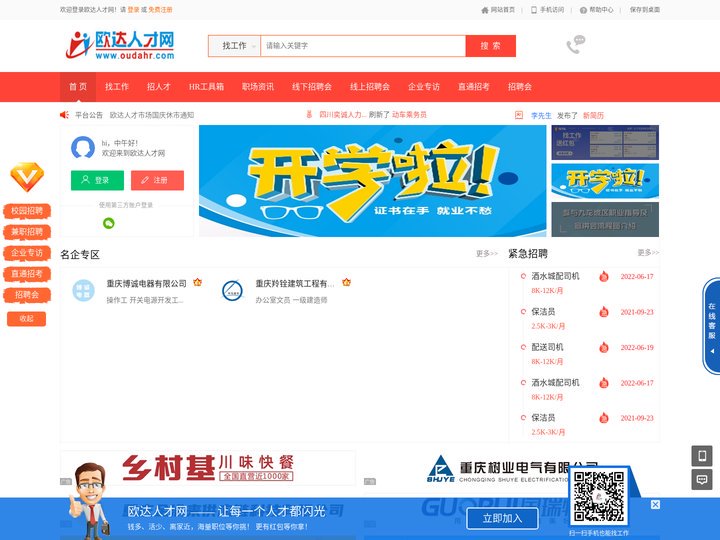Click 更多 next to 名企专区
Viewport: 720px width, 540px height.
click(487, 253)
